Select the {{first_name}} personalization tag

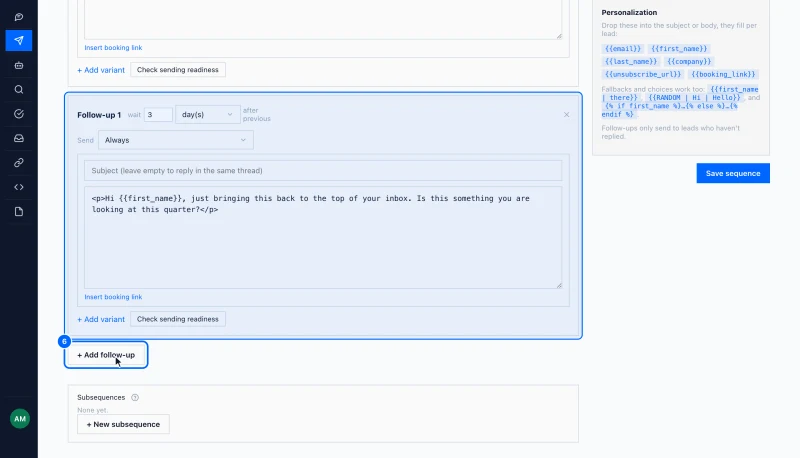point(679,48)
